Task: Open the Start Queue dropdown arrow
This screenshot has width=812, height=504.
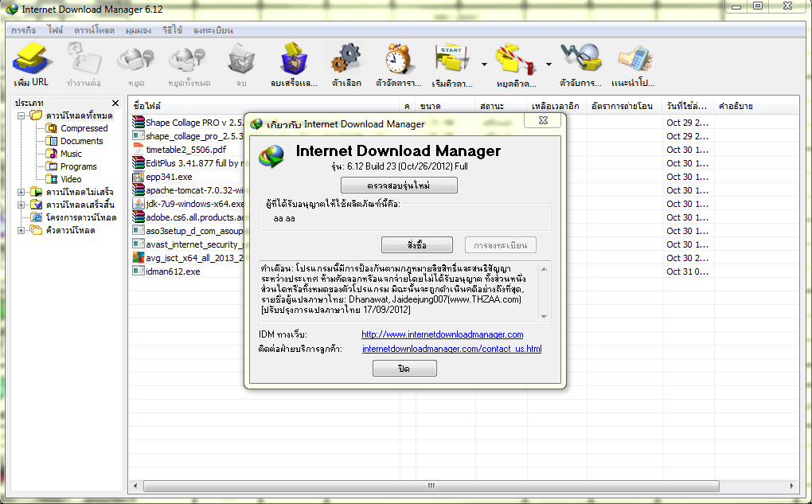Action: (484, 64)
